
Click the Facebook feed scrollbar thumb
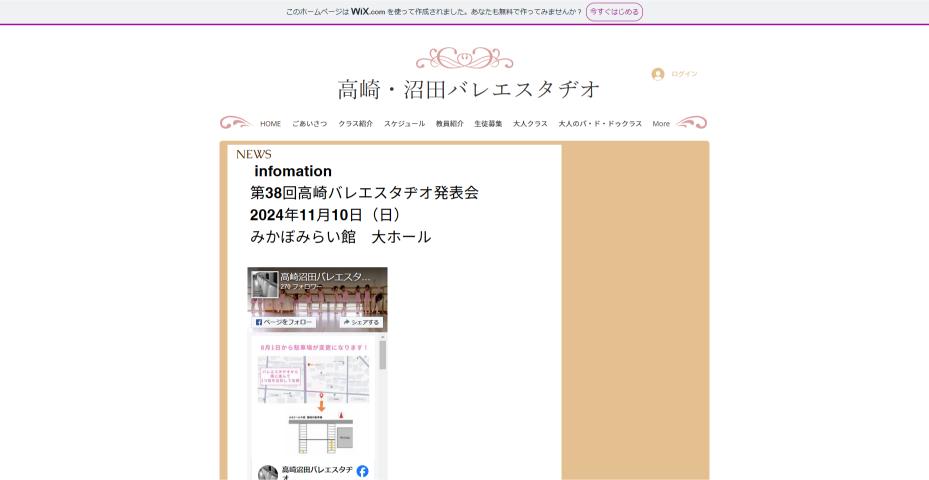tap(383, 355)
